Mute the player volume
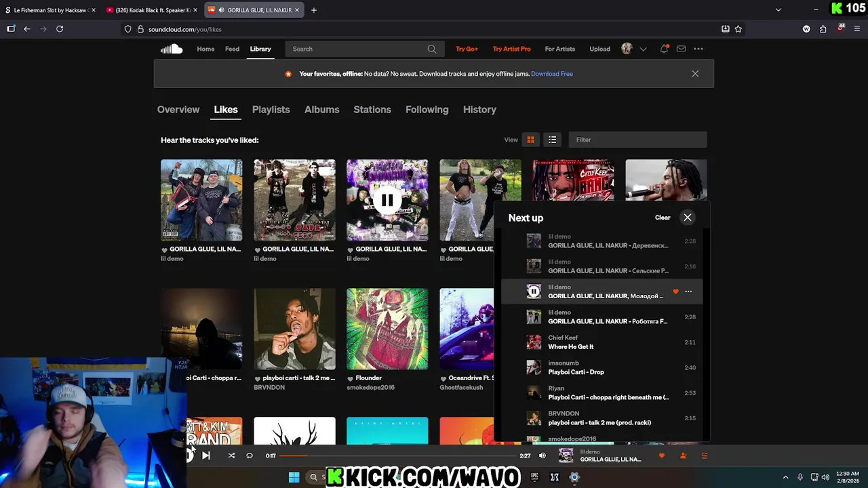Screen dimensions: 868x488 pyautogui.click(x=542, y=455)
